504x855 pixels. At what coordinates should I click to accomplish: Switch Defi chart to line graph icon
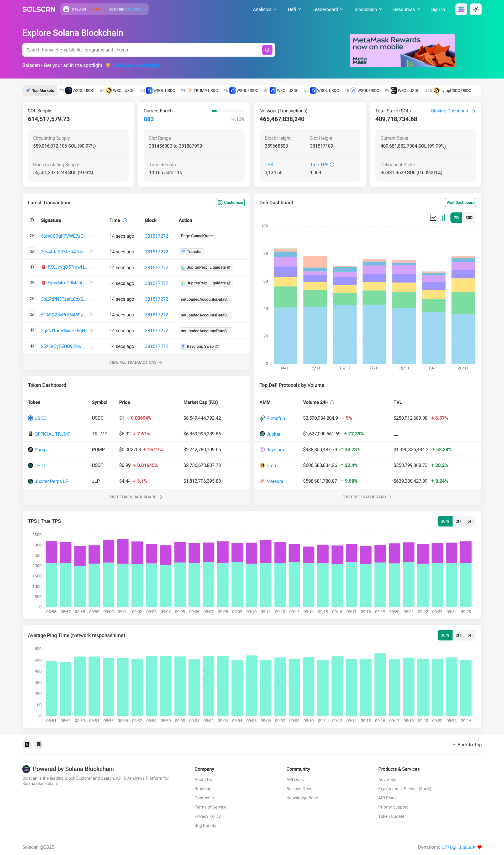[x=433, y=218]
